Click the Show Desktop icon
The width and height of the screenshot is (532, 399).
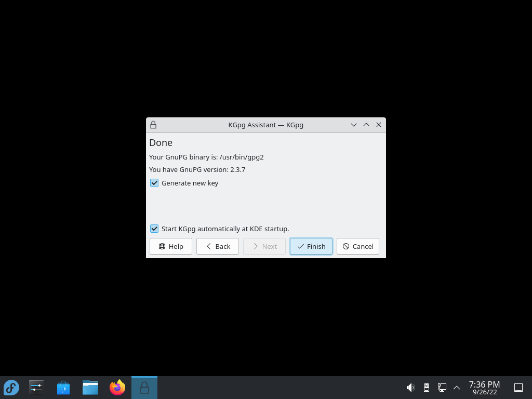coord(518,388)
